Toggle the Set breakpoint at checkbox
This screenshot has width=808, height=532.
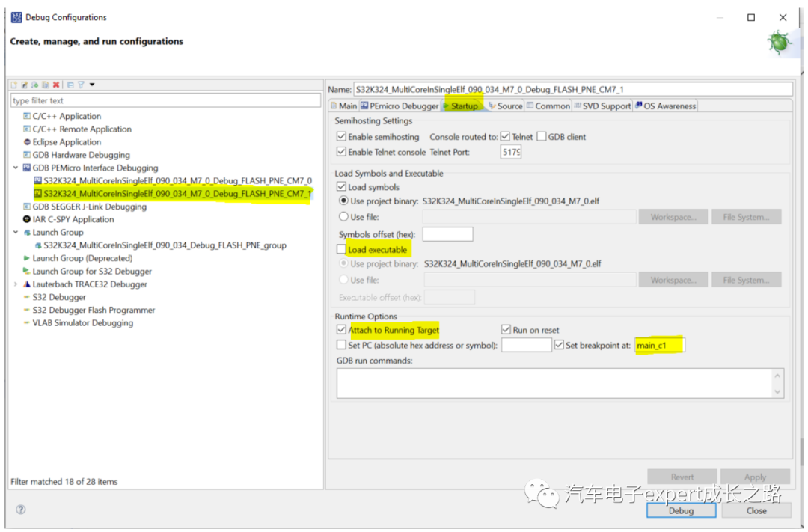tap(559, 345)
